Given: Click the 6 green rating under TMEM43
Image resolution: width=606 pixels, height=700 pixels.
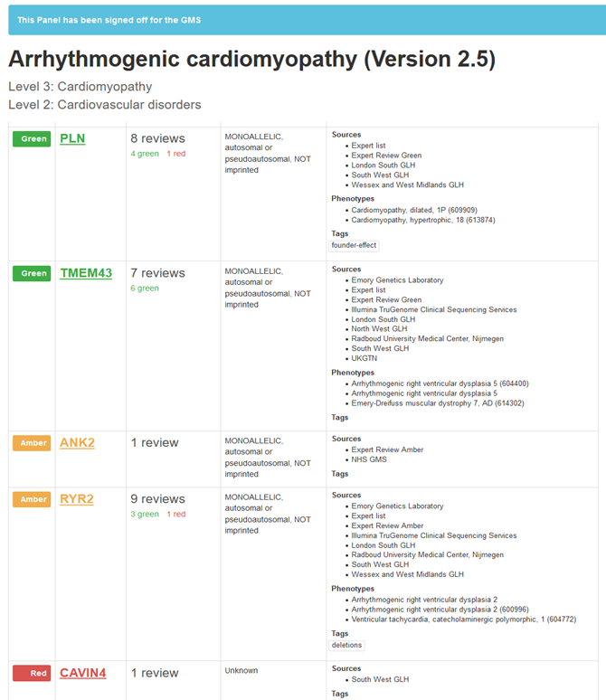Looking at the screenshot, I should [x=145, y=289].
